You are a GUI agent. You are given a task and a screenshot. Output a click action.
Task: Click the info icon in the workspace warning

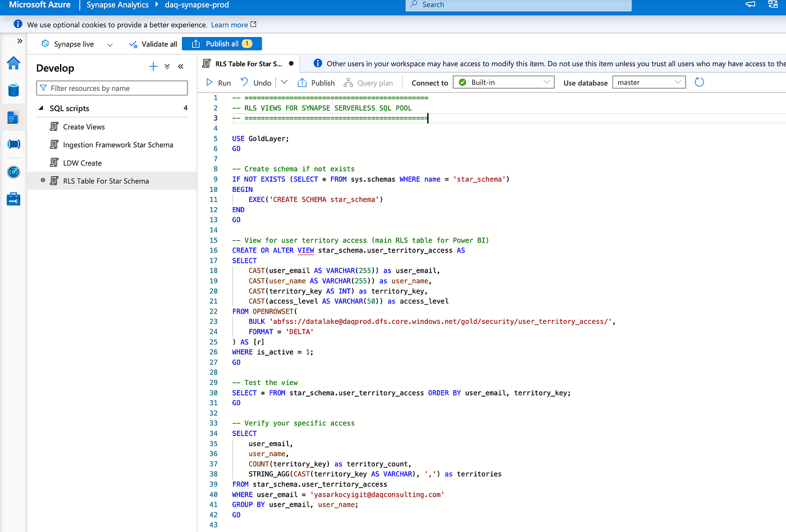[318, 63]
